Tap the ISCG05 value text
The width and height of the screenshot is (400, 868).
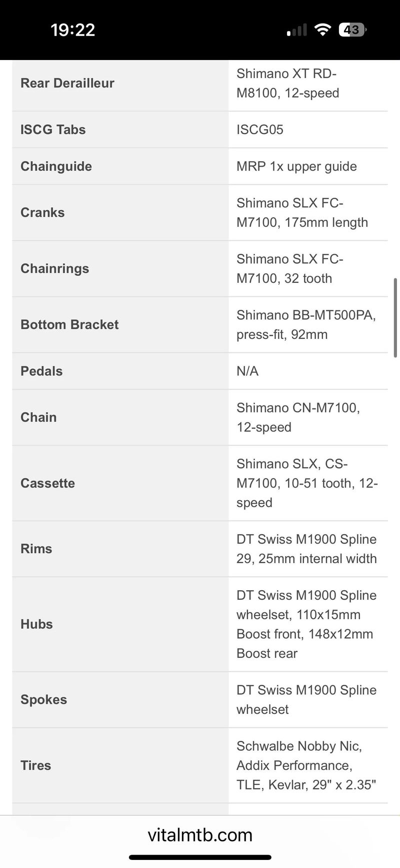[x=260, y=130]
